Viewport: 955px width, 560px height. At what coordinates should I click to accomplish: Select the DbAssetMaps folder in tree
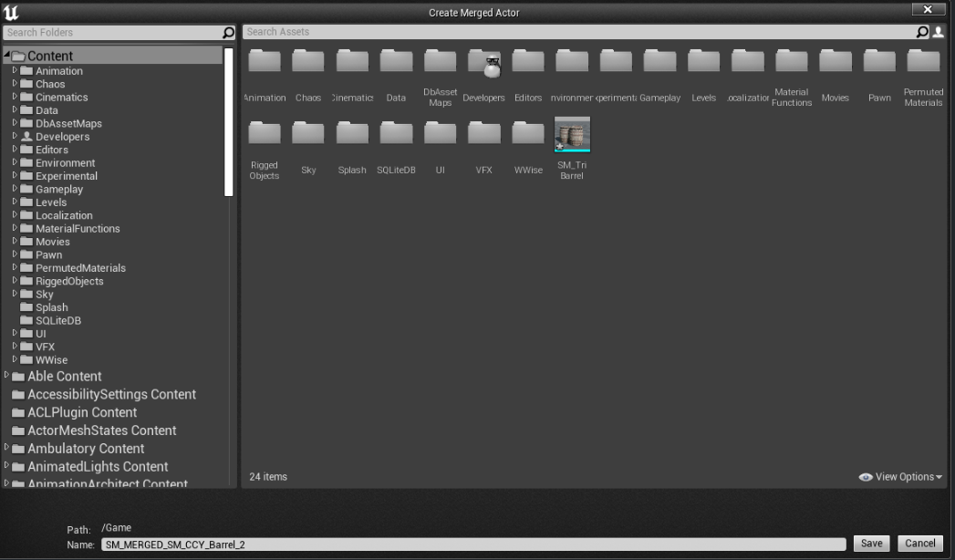[x=68, y=123]
